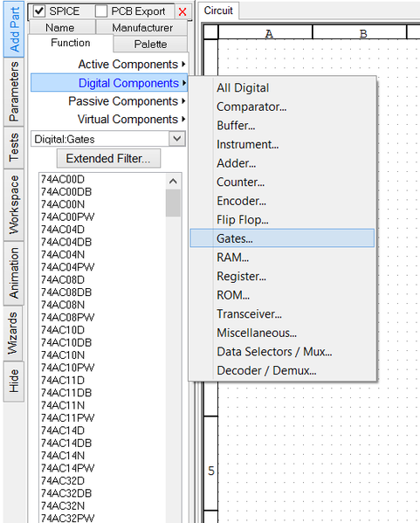Image resolution: width=420 pixels, height=523 pixels.
Task: Choose Register... from the submenu
Action: pos(282,276)
